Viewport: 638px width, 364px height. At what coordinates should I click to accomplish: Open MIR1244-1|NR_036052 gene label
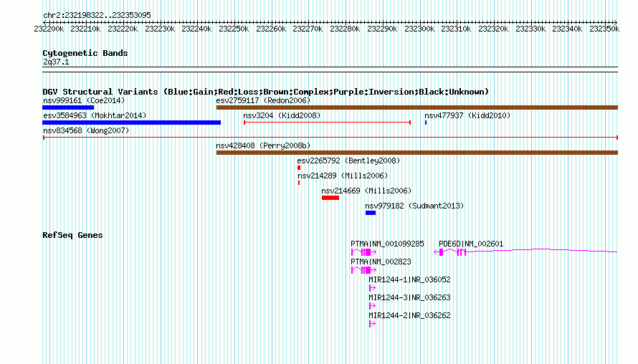click(410, 280)
